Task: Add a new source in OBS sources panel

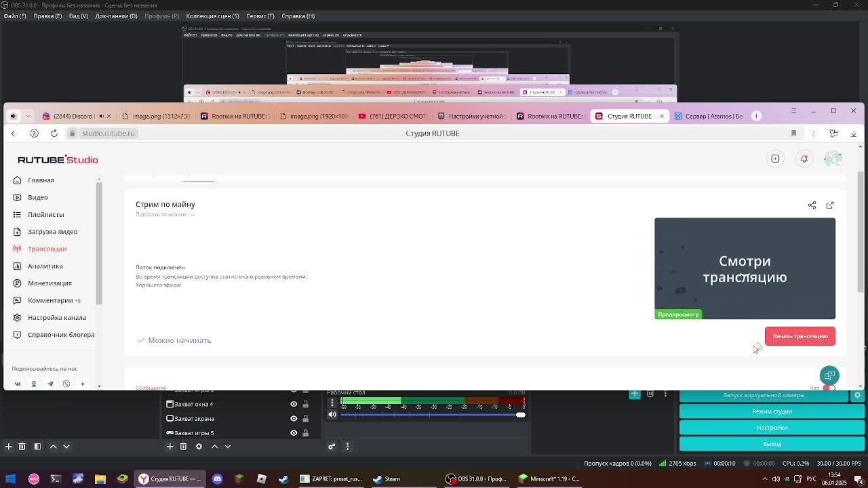Action: (170, 447)
